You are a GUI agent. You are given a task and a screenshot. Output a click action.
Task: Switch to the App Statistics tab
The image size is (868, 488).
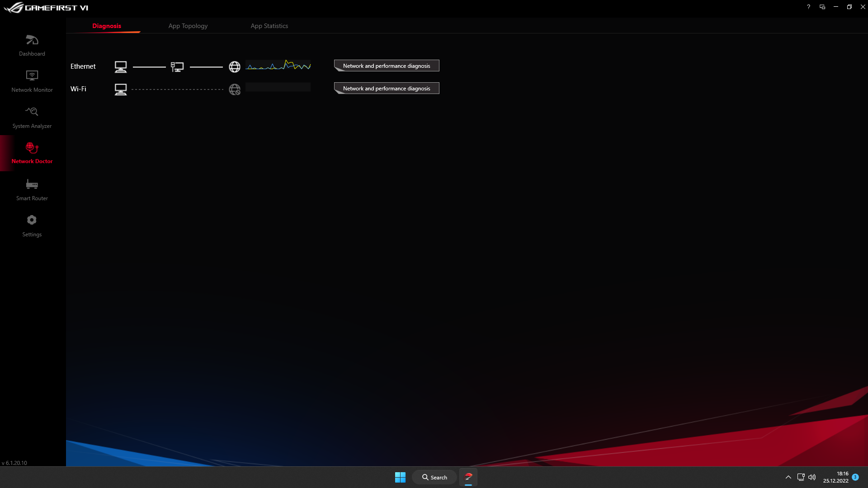[269, 26]
